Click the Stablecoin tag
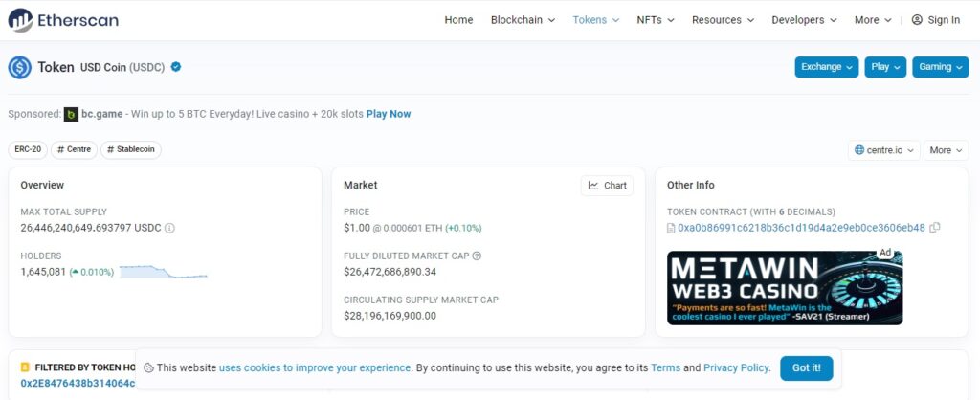Viewport: 980px width, 400px height. [131, 149]
